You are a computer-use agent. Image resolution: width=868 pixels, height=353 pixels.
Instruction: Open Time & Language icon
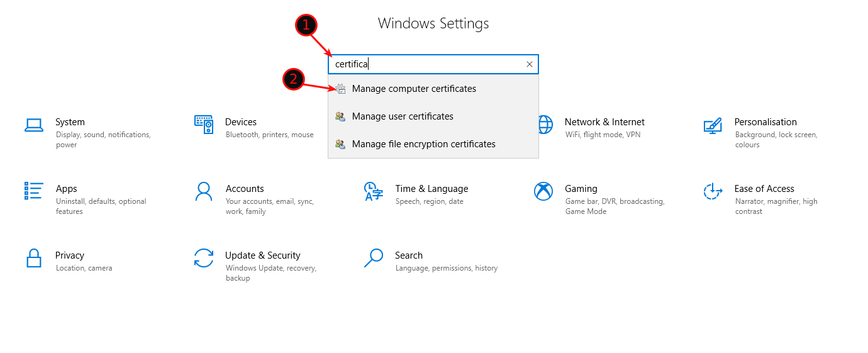point(373,191)
